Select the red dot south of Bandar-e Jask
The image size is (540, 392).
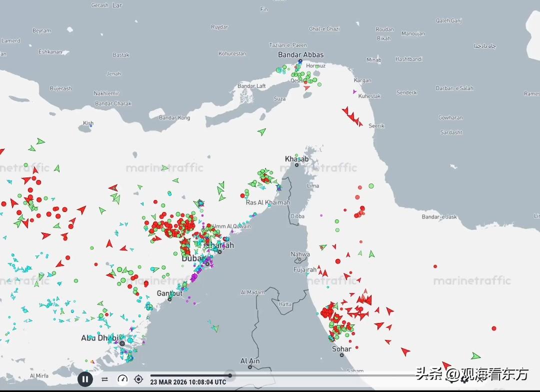(435, 266)
